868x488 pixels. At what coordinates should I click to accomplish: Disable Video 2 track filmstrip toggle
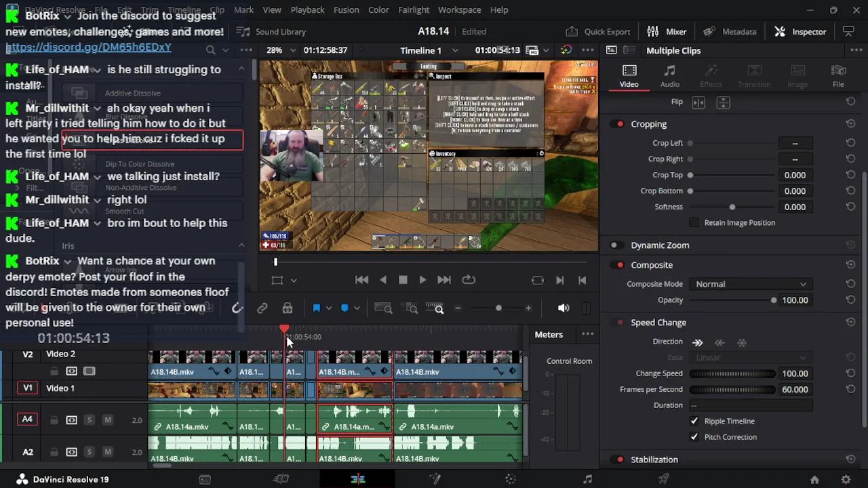pyautogui.click(x=89, y=371)
